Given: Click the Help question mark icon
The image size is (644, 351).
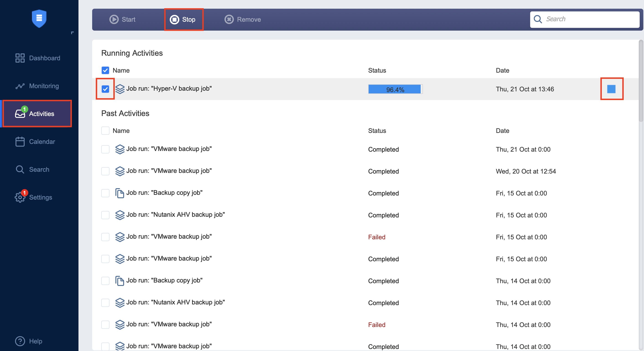Looking at the screenshot, I should [20, 341].
